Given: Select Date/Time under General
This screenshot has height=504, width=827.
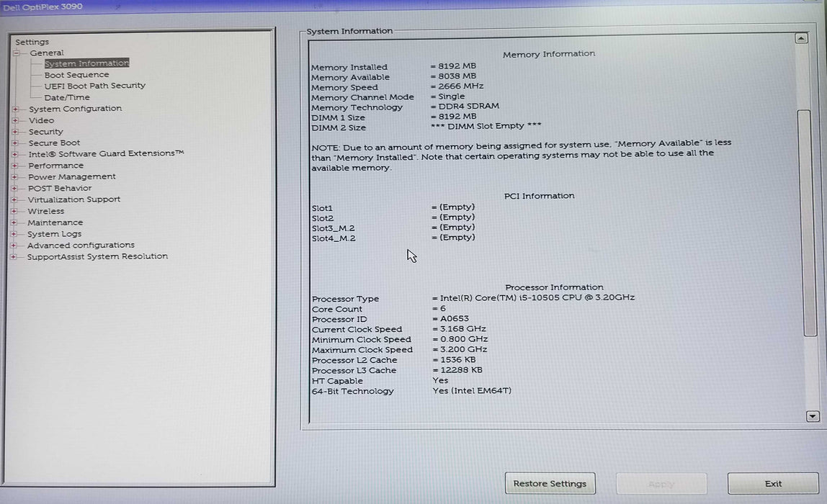Looking at the screenshot, I should point(66,97).
